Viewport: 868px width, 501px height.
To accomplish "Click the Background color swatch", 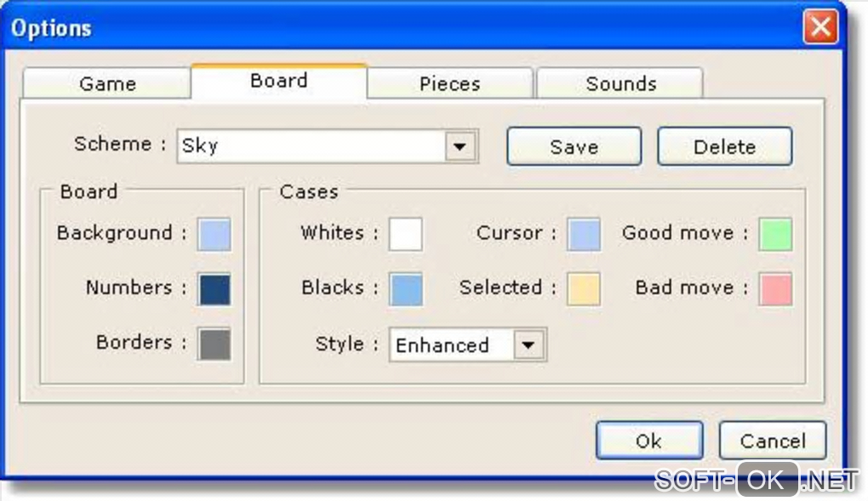I will point(214,234).
